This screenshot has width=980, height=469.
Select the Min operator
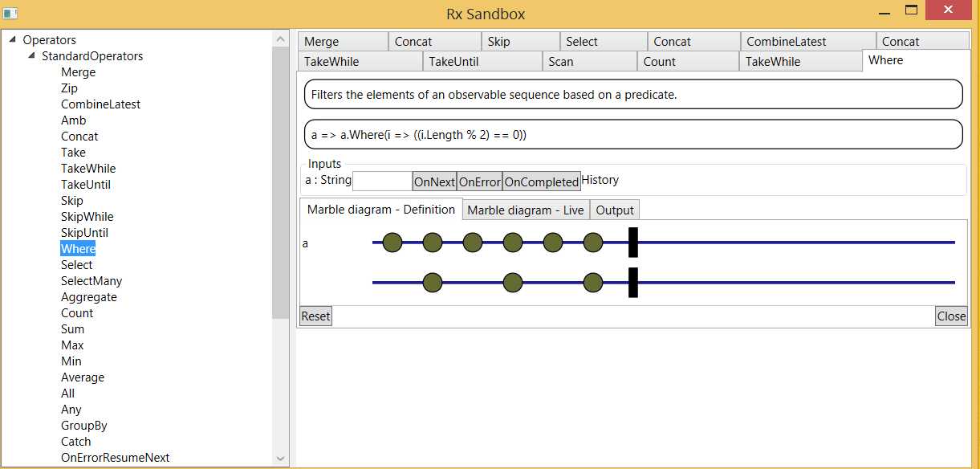point(71,361)
